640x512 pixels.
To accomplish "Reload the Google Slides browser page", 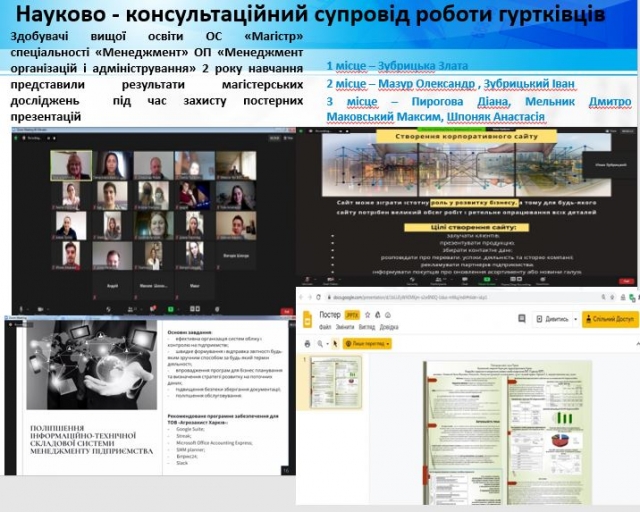I will [x=319, y=297].
